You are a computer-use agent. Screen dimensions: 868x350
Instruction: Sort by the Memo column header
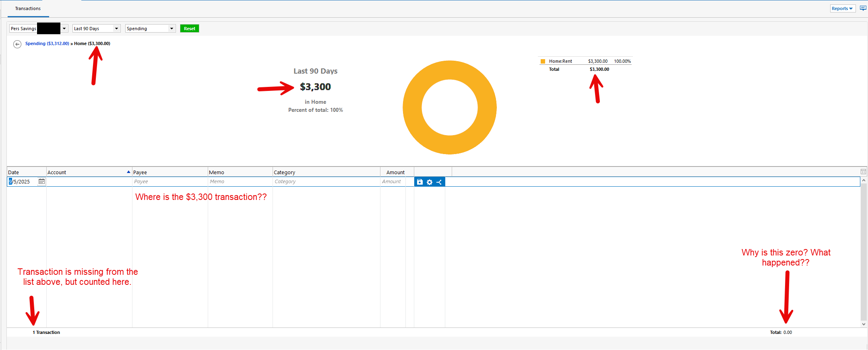[x=240, y=172]
